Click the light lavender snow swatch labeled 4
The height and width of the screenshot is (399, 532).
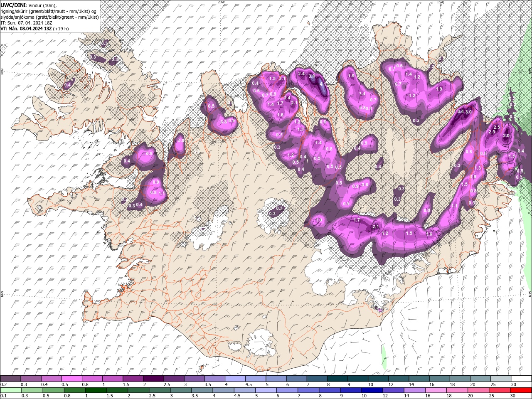[235, 379]
